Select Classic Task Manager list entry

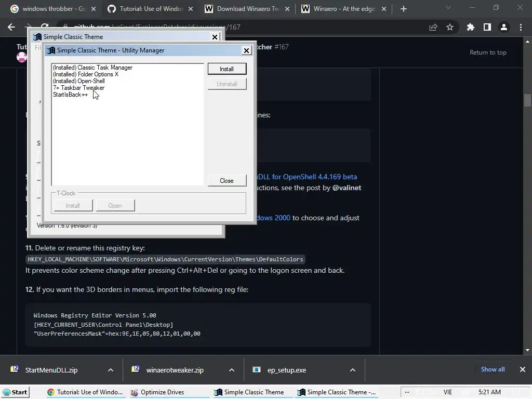(92, 68)
